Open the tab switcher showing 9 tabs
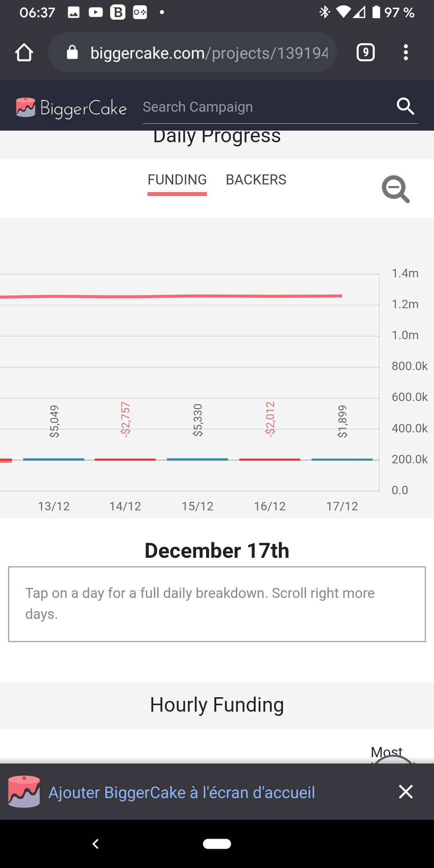Screen dimensions: 434x868 365,53
